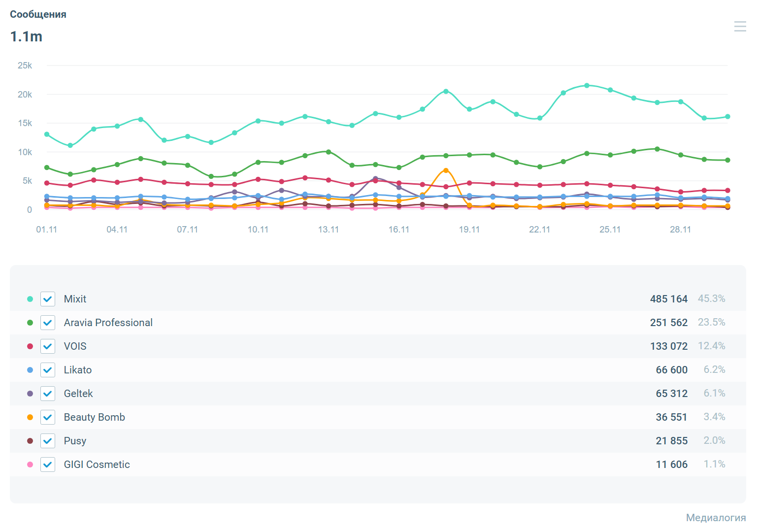Click the 16.11 x-axis date label
758x532 pixels.
coord(398,230)
